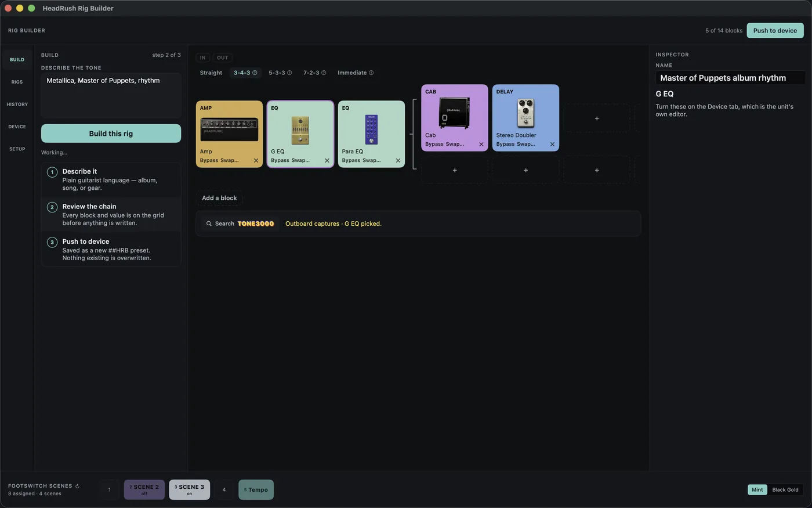Image resolution: width=812 pixels, height=508 pixels.
Task: Open the help icon beside 7-2-3
Action: tap(324, 73)
